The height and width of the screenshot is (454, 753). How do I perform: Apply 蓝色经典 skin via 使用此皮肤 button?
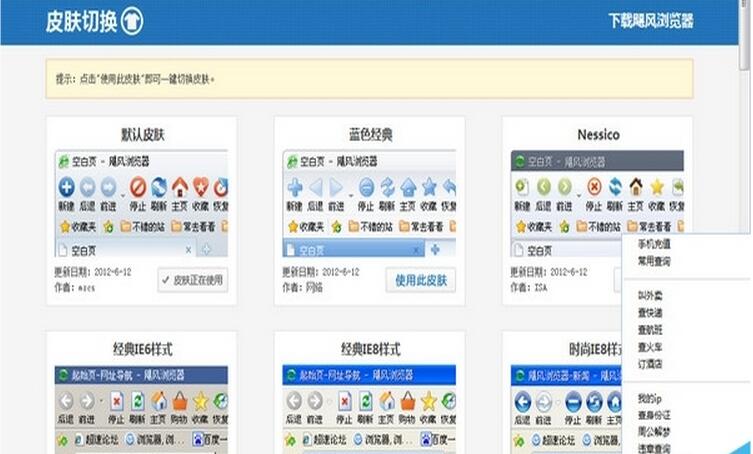tap(421, 281)
